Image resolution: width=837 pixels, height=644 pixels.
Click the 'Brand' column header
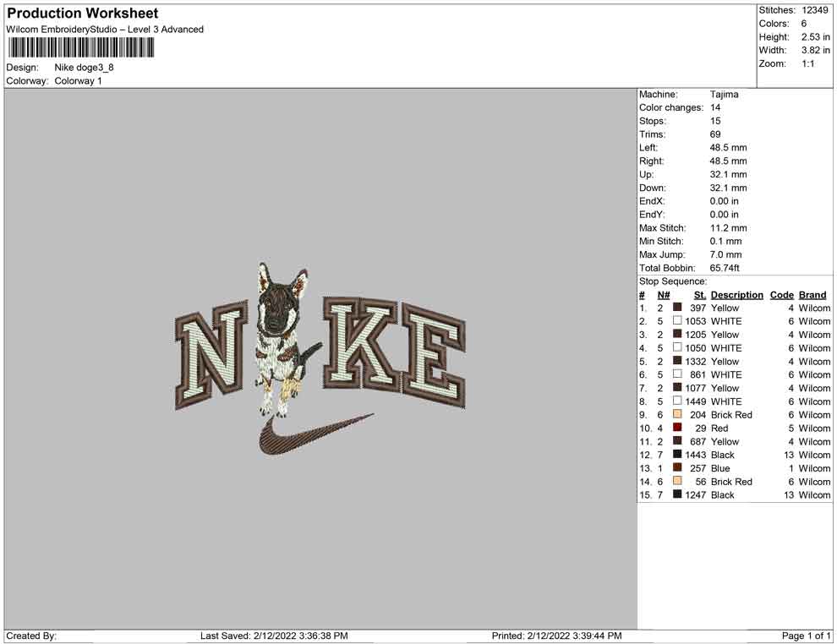pyautogui.click(x=812, y=295)
